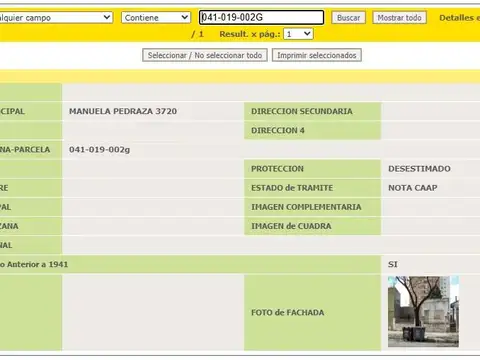The height and width of the screenshot is (360, 480).
Task: Click Seleccionar / No seleccionar todo
Action: coord(205,55)
